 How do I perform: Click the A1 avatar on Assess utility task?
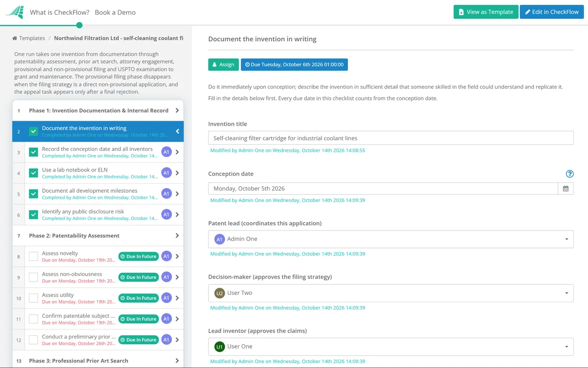pos(166,298)
